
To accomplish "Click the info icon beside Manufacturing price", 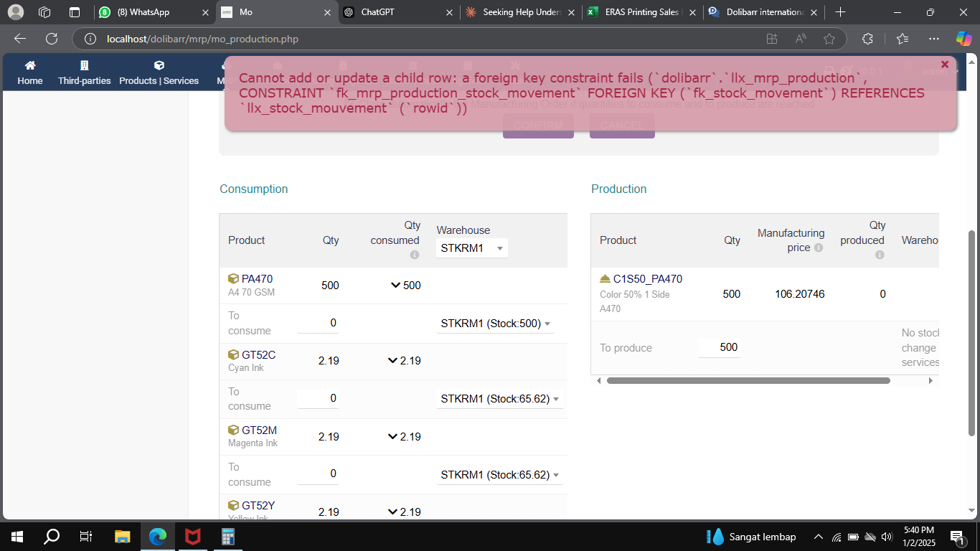I will [818, 248].
